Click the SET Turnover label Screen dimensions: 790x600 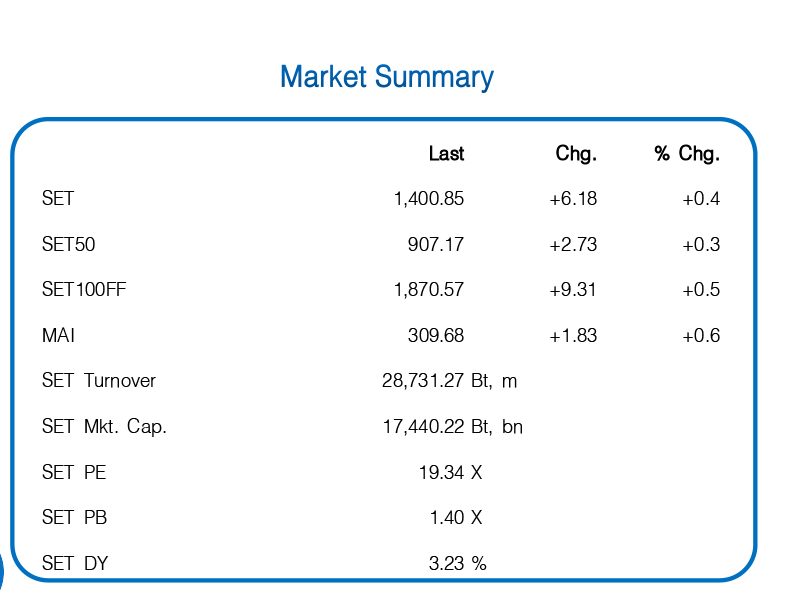99,381
